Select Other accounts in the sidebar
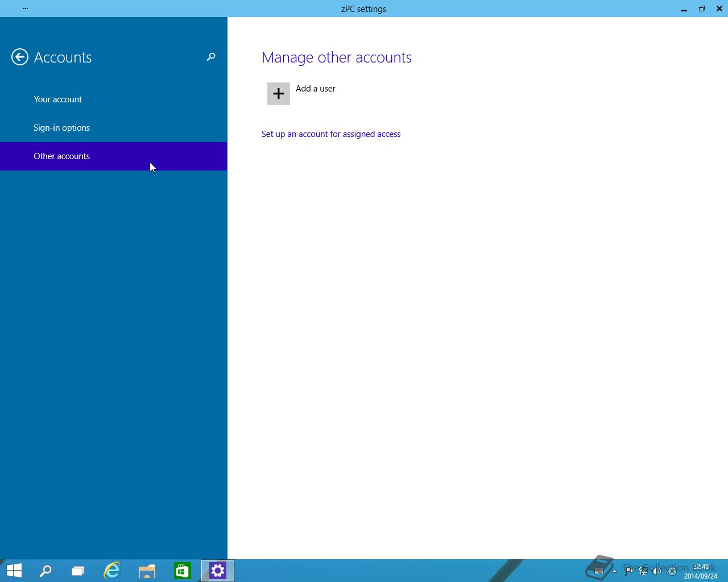The image size is (728, 582). coord(61,156)
